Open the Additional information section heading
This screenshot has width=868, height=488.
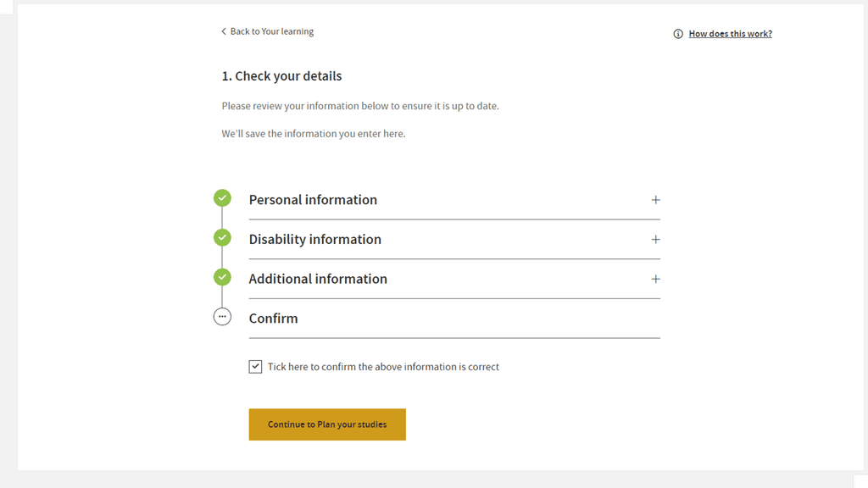point(318,279)
